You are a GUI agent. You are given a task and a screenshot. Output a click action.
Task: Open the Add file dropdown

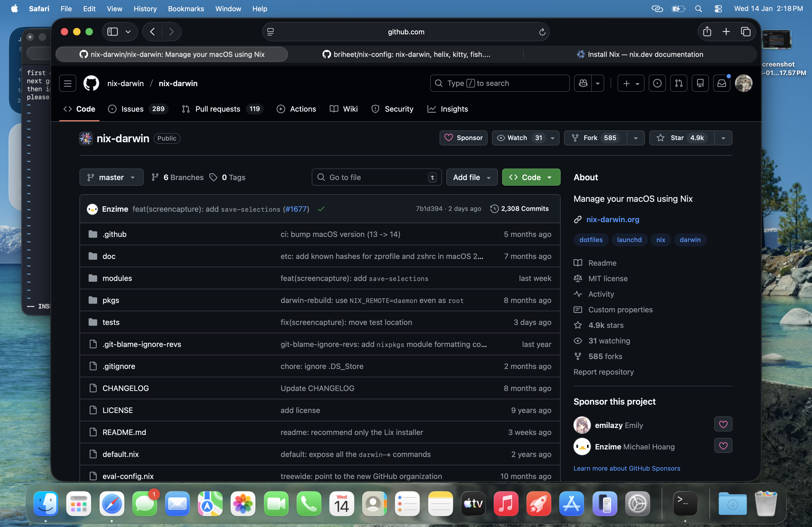coord(472,177)
